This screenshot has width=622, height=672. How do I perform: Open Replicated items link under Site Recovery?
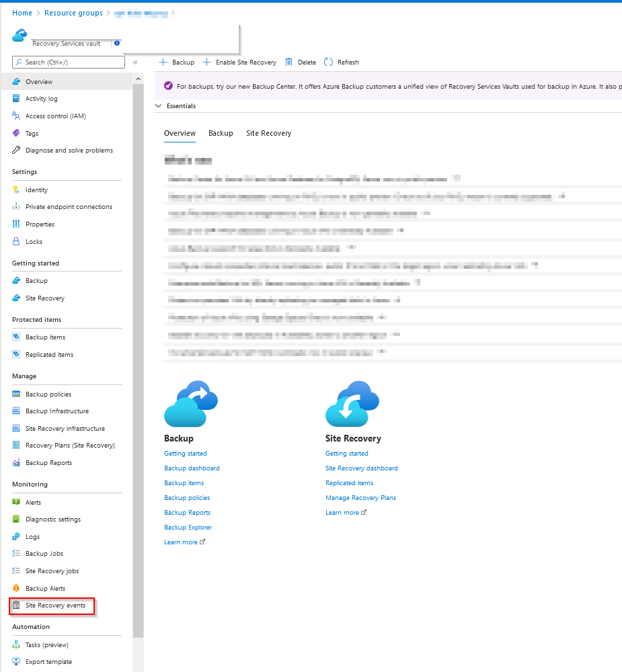[x=349, y=483]
